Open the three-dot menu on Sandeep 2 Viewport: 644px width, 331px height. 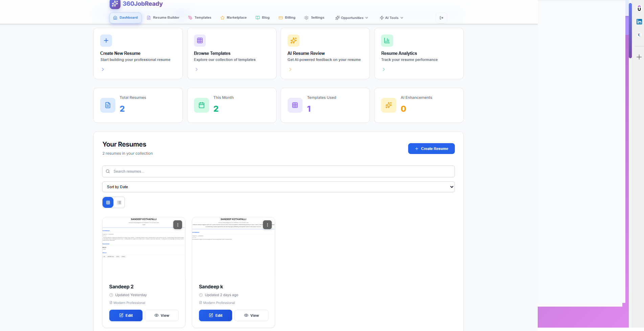click(x=178, y=225)
